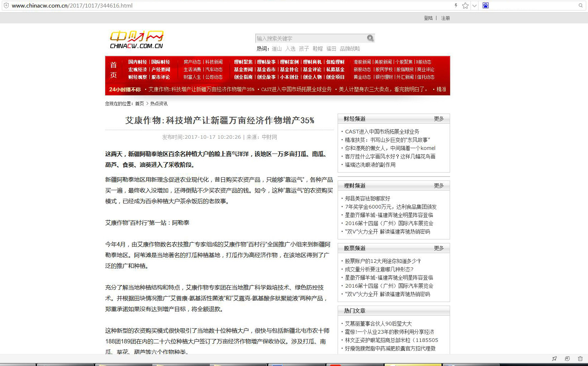Click 更多 in 理财频道 panel
This screenshot has height=366, width=588.
pyautogui.click(x=439, y=186)
